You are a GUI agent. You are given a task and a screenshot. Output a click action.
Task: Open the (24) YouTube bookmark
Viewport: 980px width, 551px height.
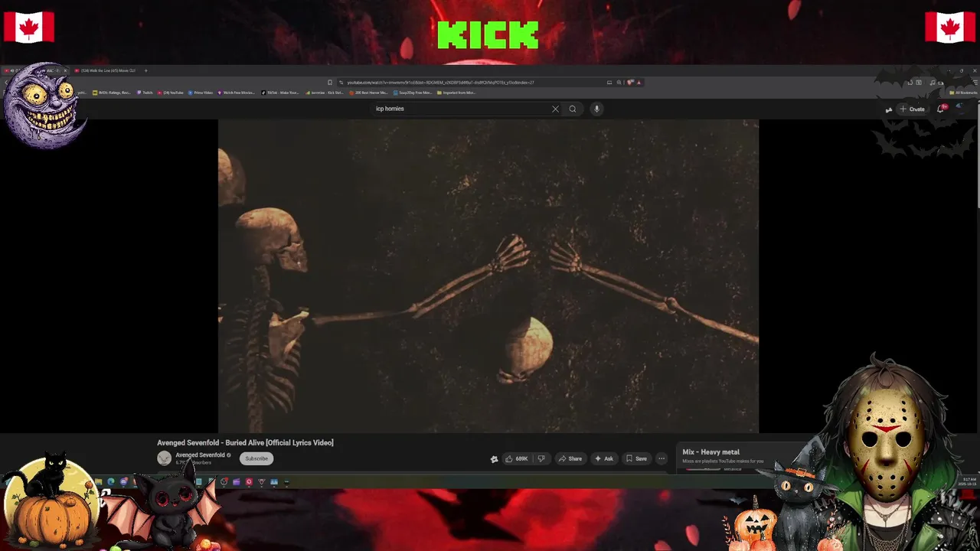171,93
